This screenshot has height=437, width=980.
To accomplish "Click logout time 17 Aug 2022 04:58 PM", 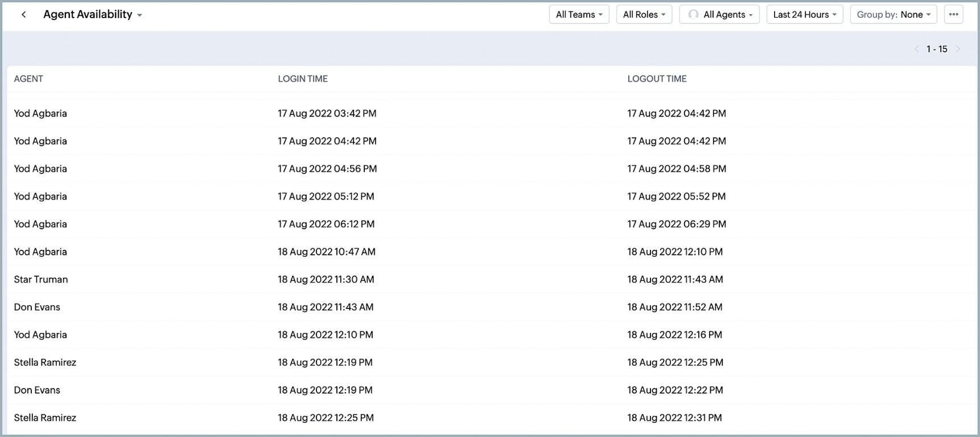I will [677, 169].
